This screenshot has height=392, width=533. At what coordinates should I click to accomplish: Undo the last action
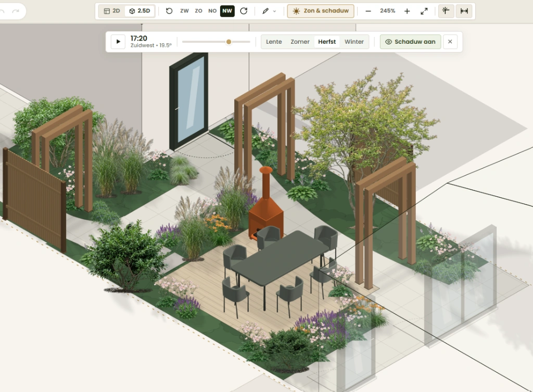pos(3,11)
